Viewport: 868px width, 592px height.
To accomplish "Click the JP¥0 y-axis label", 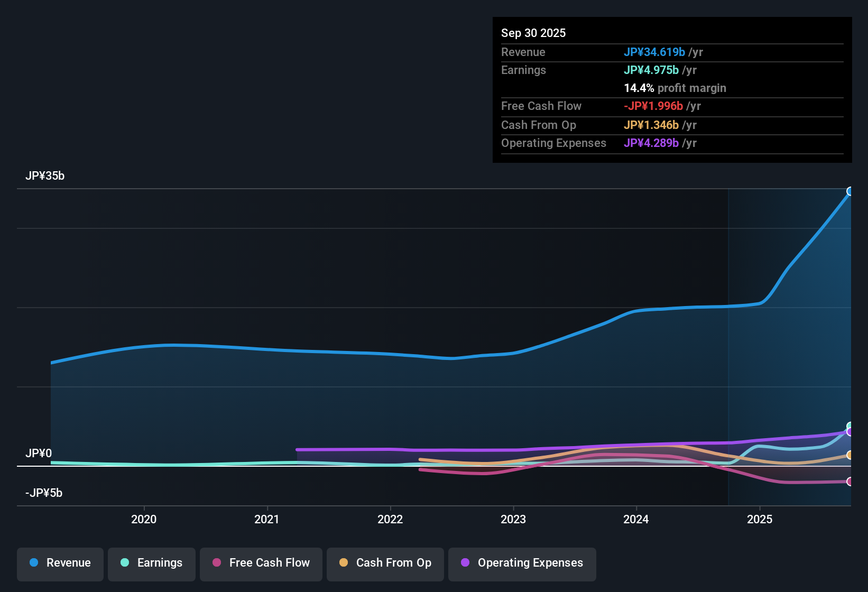I will 39,454.
